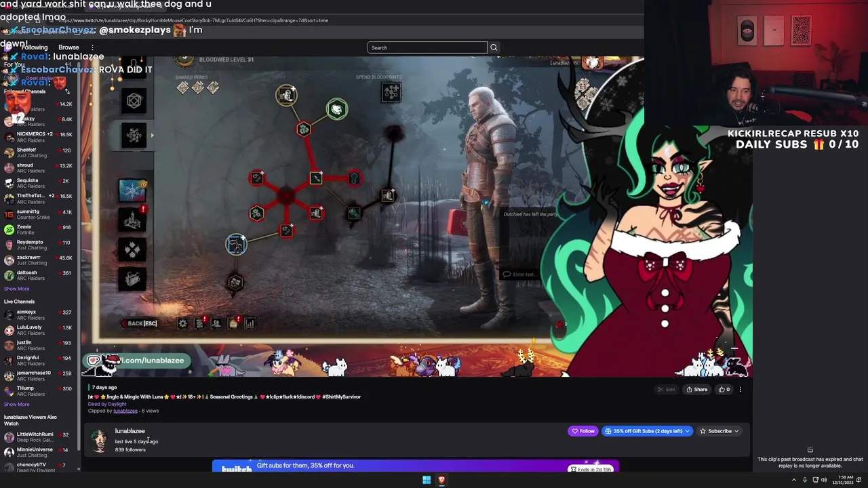
Task: Like the clip with thumbs-up icon
Action: pos(724,390)
